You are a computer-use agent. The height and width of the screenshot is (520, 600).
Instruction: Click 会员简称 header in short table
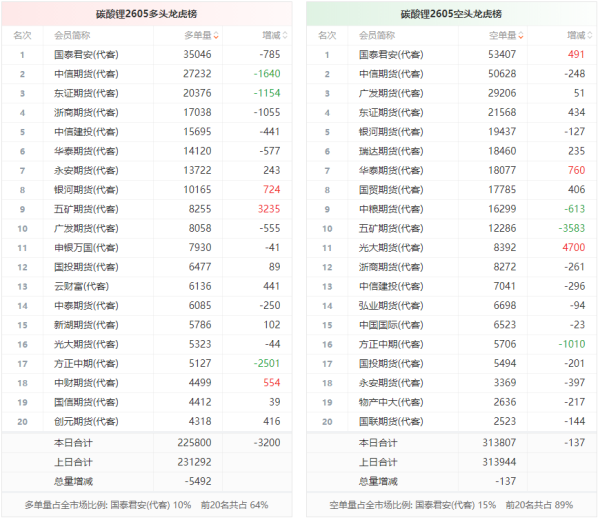pos(377,36)
